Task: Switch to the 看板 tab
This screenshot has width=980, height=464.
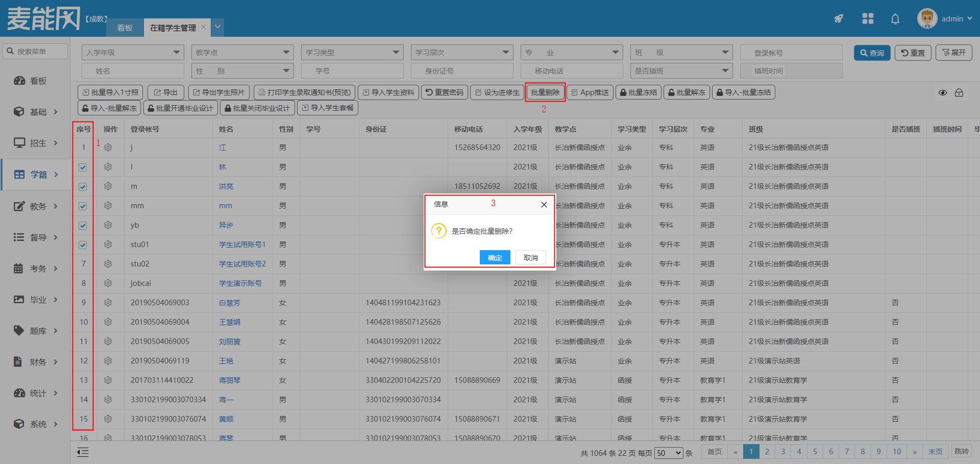Action: coord(125,28)
